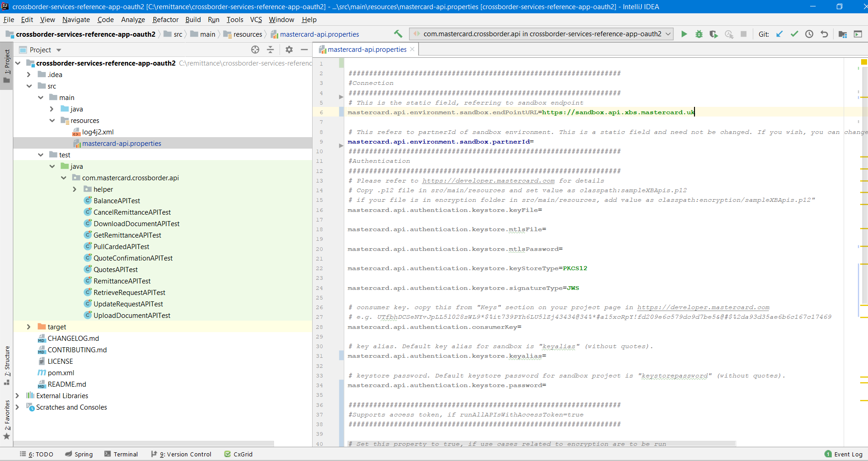Run with Coverage from the toolbar
The image size is (868, 461).
pyautogui.click(x=713, y=34)
